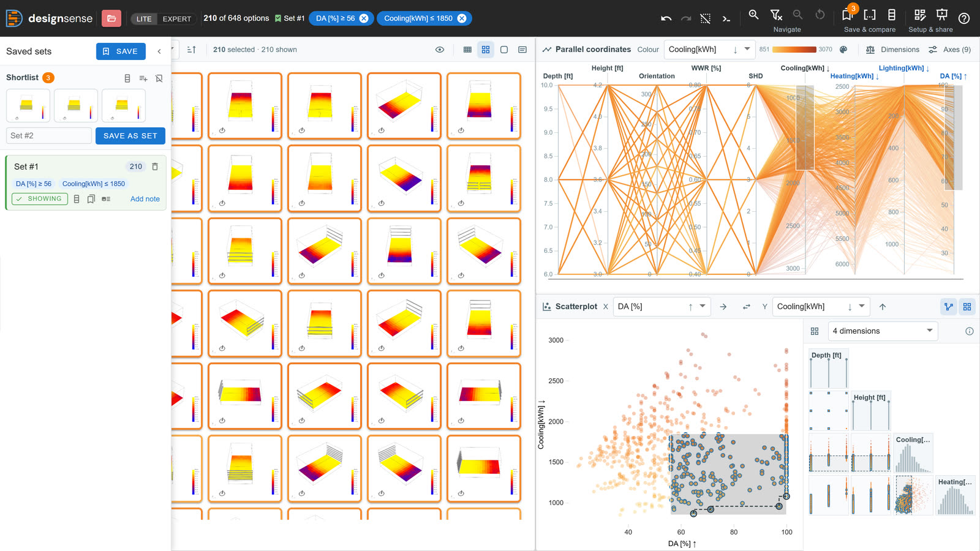Screen dimensions: 980x551
Task: Click the sort order icon above thumbnails
Action: tap(191, 50)
